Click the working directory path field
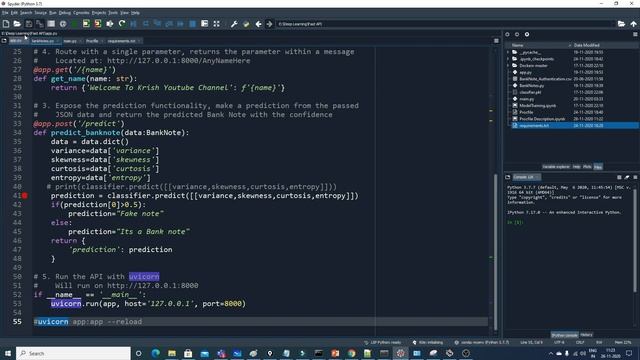 (445, 24)
